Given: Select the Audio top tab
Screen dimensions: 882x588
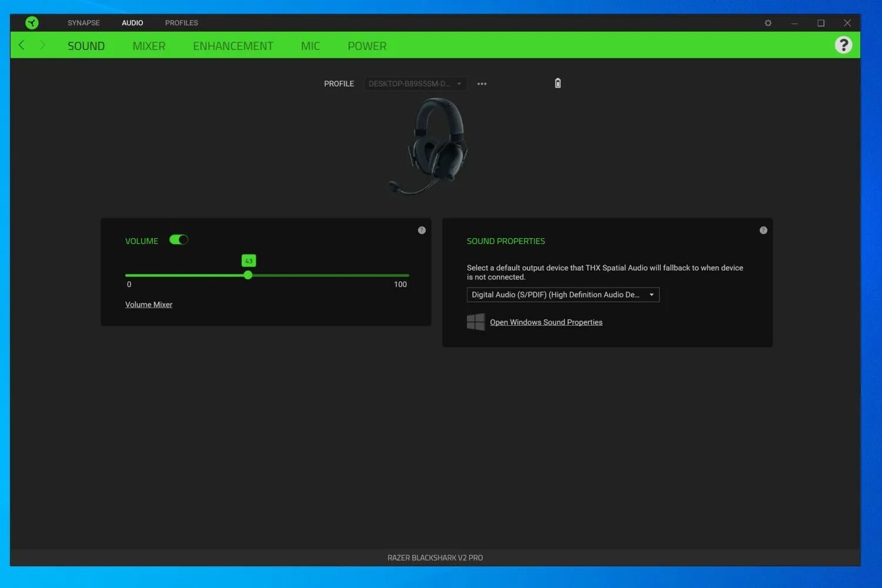Looking at the screenshot, I should [132, 23].
